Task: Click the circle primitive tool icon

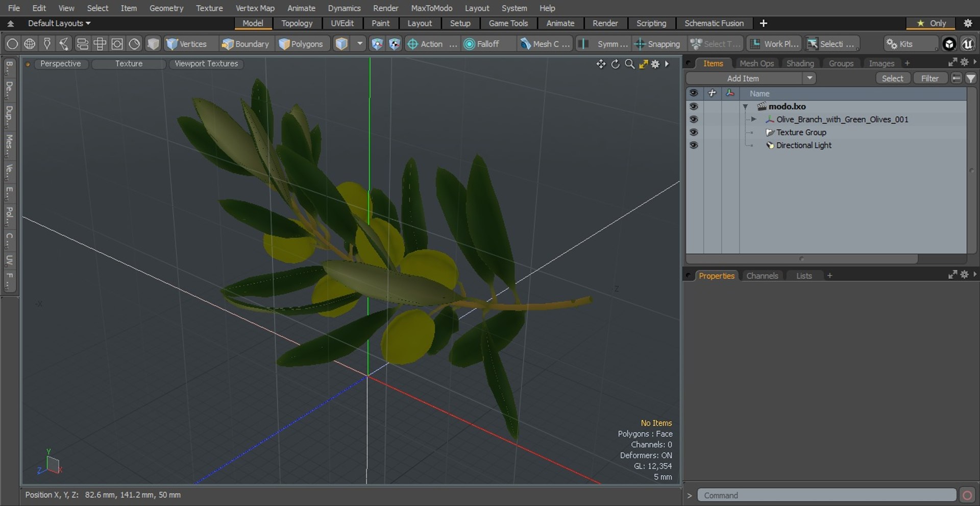Action: point(12,44)
